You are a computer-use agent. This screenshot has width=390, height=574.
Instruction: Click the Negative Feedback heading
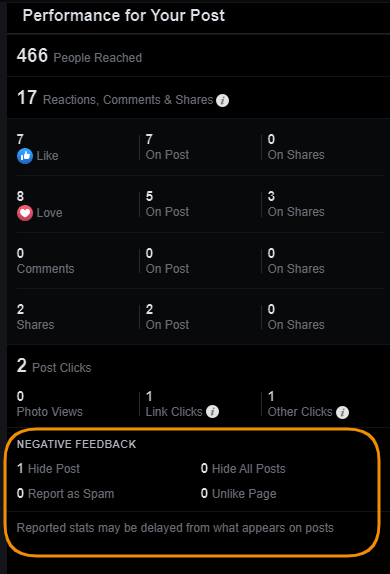[77, 444]
